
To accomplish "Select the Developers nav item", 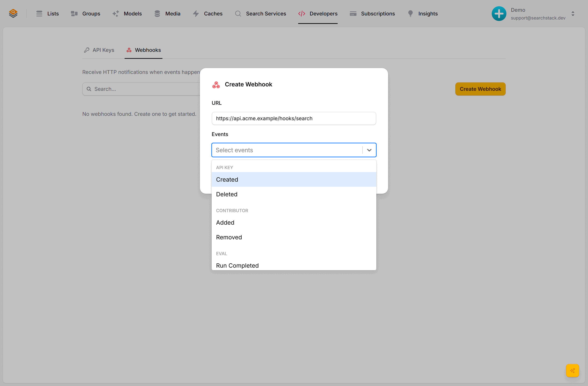I will coord(318,14).
